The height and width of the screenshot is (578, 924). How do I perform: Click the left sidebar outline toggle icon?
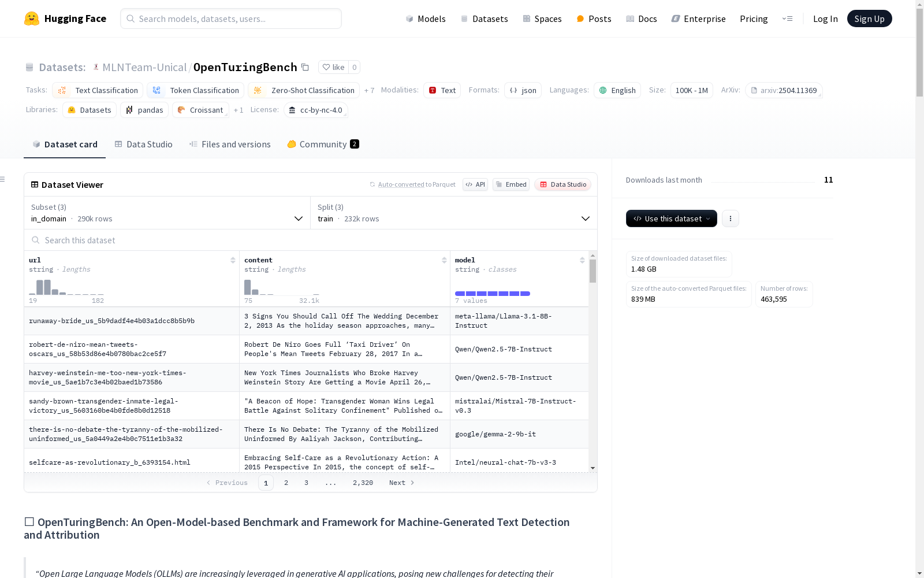pyautogui.click(x=2, y=179)
